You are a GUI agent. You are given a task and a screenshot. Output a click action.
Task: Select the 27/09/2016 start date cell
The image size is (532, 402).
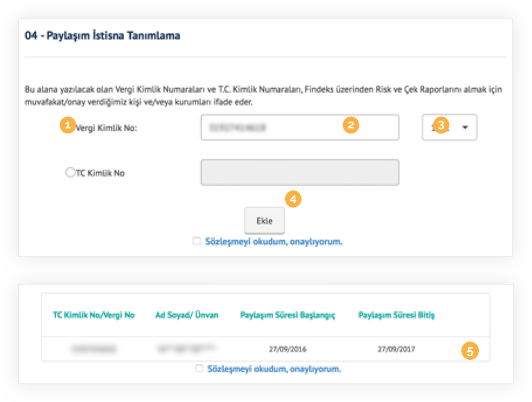tap(288, 349)
